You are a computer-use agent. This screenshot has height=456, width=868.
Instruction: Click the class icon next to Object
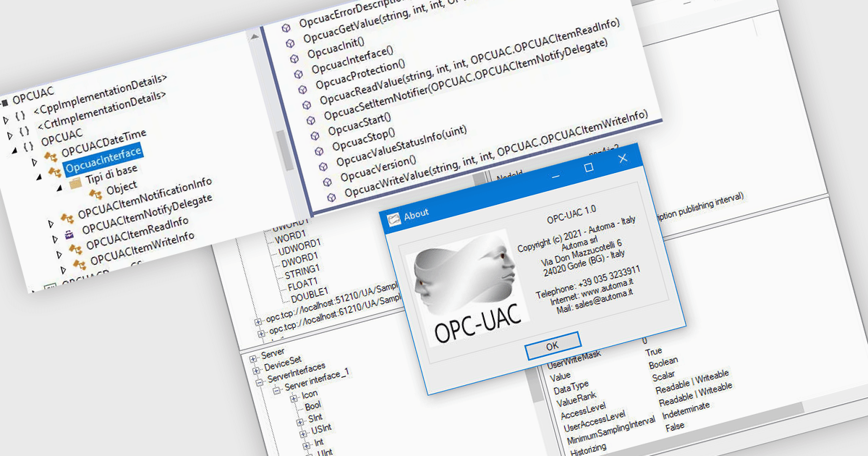(x=95, y=194)
